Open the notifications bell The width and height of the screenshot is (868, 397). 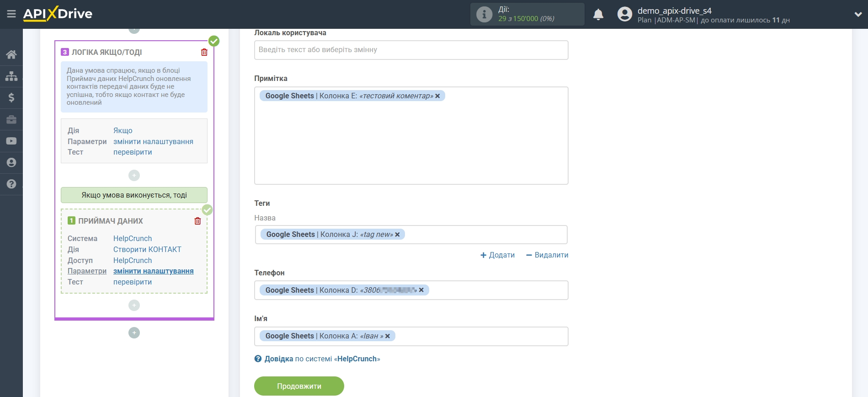[598, 15]
